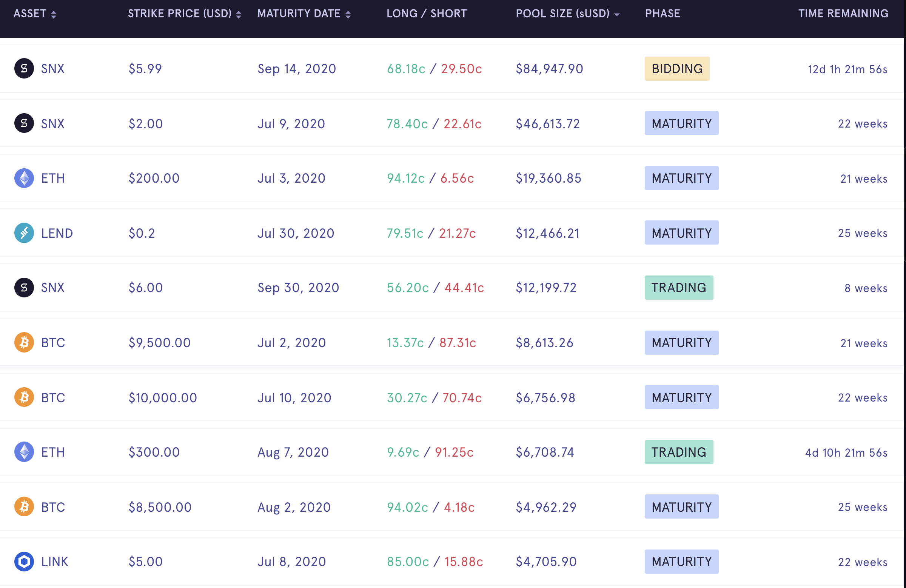This screenshot has height=588, width=906.
Task: Click the time remaining 4d 10h 21m 56s
Action: point(846,453)
